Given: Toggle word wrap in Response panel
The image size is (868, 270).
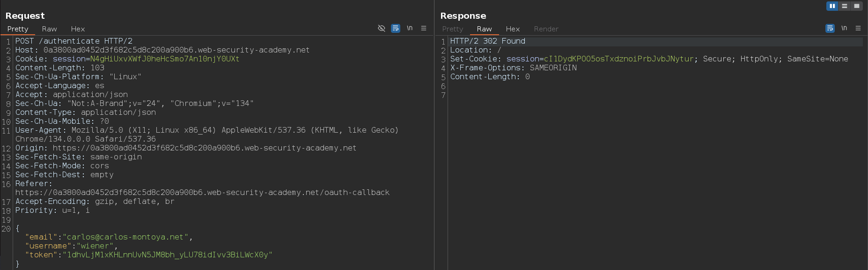Looking at the screenshot, I should pyautogui.click(x=830, y=29).
